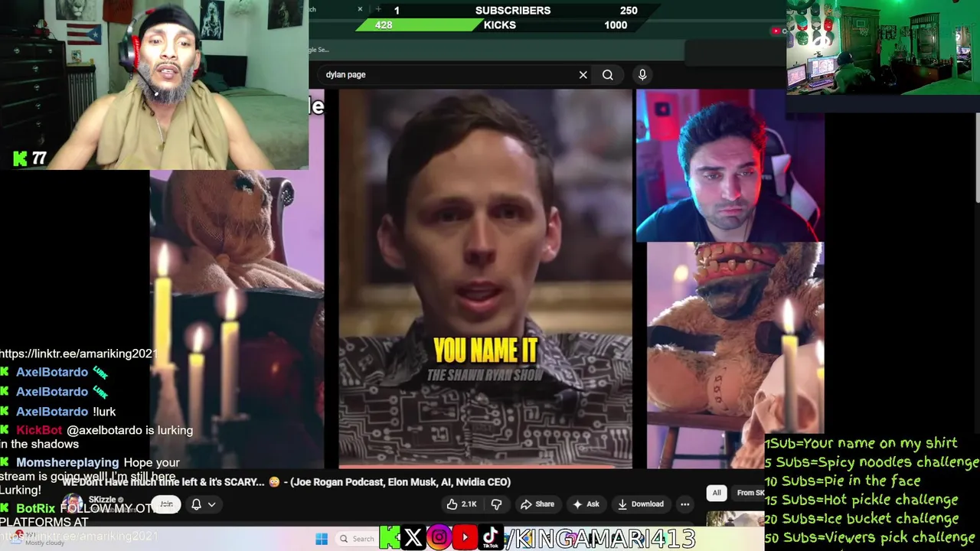The height and width of the screenshot is (551, 980).
Task: Open the Windows Start menu
Action: [322, 539]
